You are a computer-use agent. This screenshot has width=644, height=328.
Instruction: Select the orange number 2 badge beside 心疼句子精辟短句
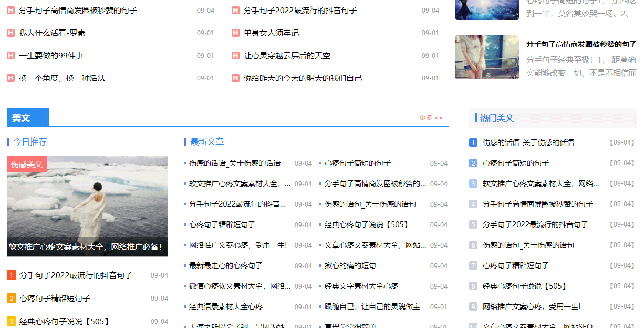(x=12, y=298)
